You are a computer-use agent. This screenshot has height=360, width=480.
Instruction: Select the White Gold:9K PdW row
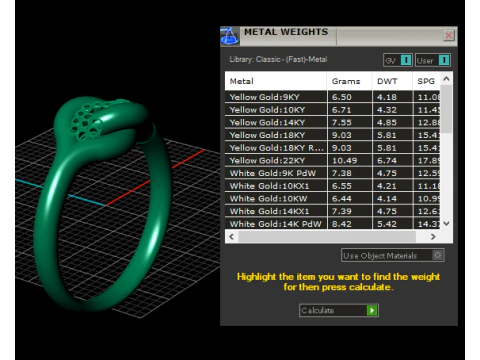(x=332, y=173)
